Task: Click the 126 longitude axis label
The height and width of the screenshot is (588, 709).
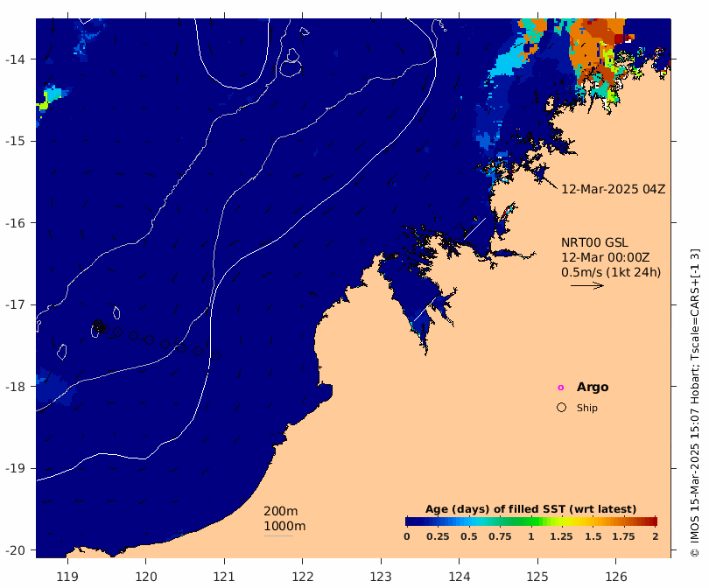Action: (616, 577)
